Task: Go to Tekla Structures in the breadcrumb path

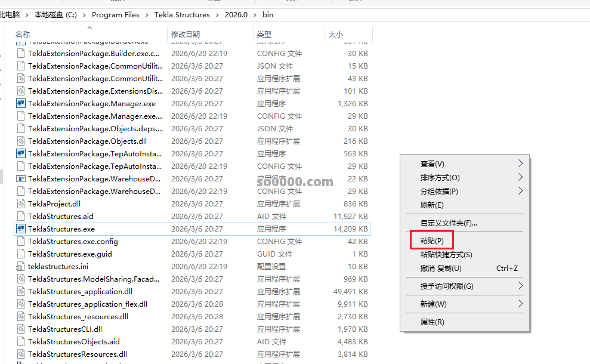Action: pyautogui.click(x=182, y=15)
